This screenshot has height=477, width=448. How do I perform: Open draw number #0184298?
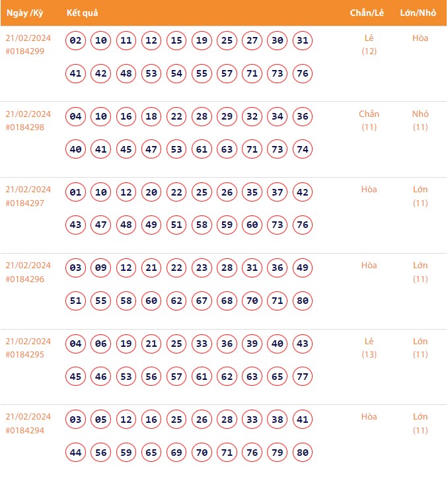tap(25, 127)
